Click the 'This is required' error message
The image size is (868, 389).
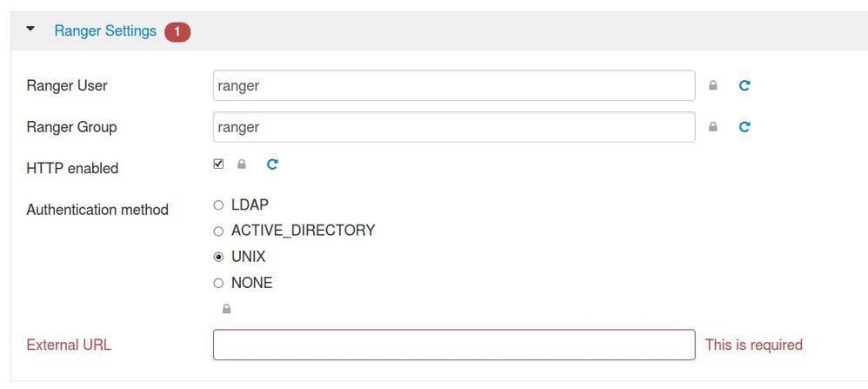(x=753, y=345)
